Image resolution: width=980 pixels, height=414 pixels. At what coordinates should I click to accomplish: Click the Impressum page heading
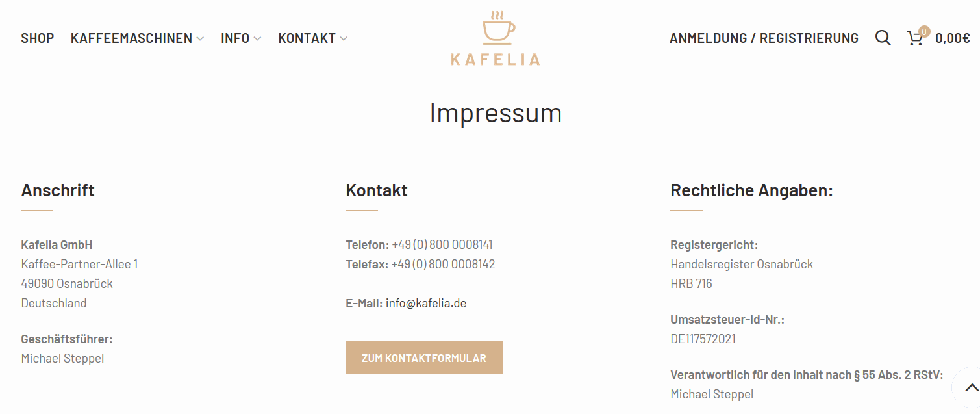[x=496, y=113]
